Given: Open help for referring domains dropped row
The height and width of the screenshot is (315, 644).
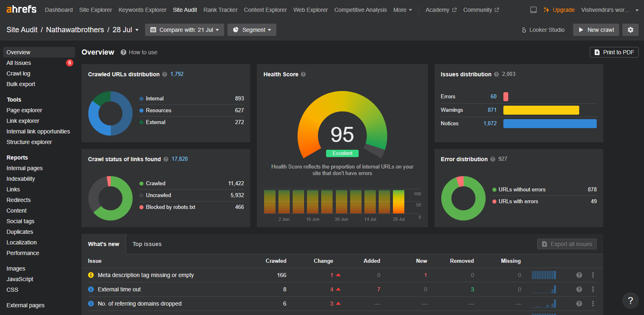Looking at the screenshot, I should pyautogui.click(x=579, y=304).
